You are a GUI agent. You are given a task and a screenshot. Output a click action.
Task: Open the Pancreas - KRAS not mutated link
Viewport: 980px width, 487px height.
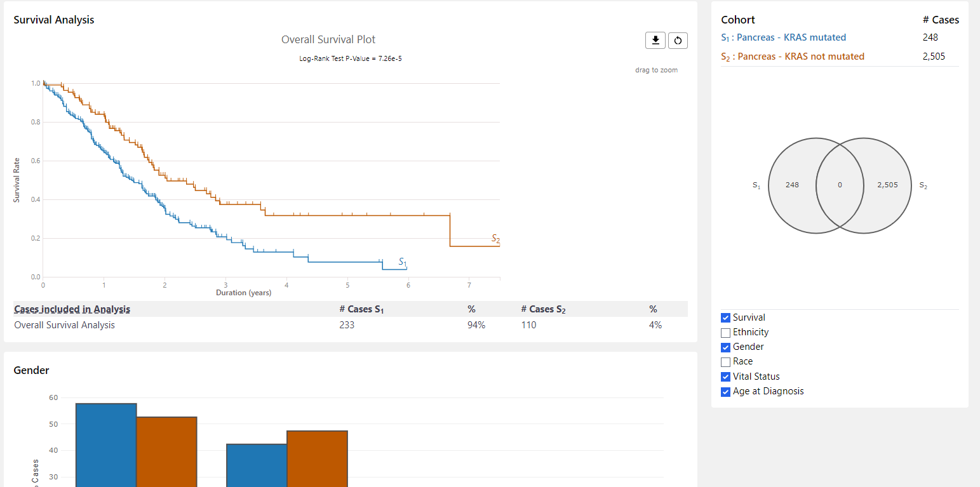(x=792, y=57)
